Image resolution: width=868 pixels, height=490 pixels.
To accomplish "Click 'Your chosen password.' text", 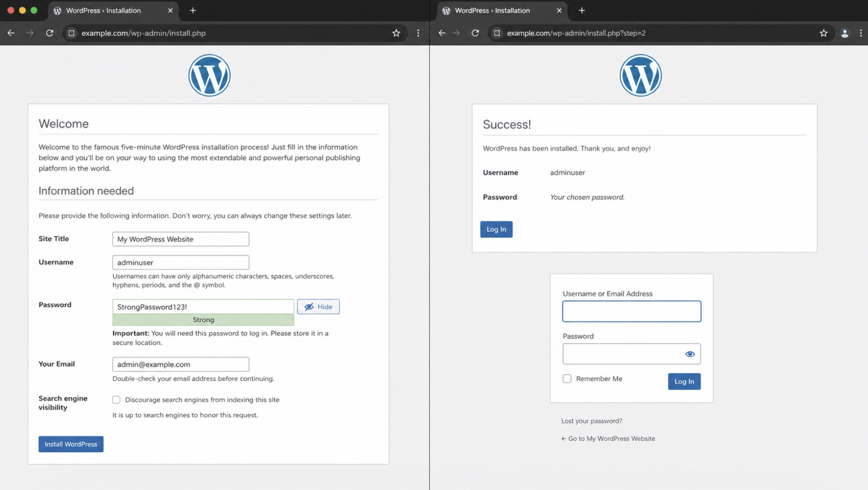I will 587,197.
